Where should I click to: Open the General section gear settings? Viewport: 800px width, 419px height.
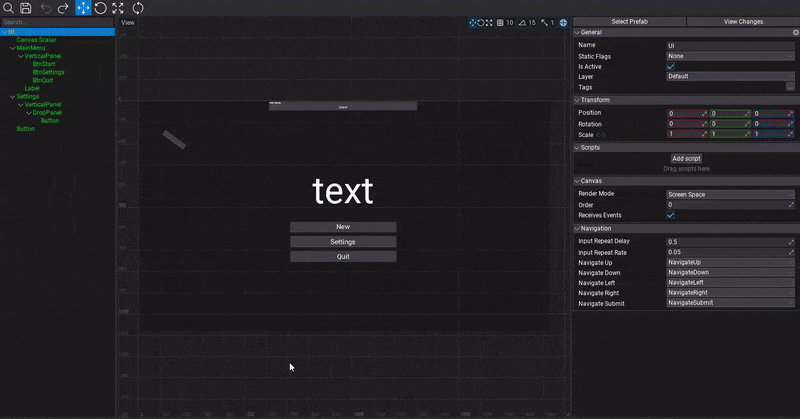(x=794, y=33)
